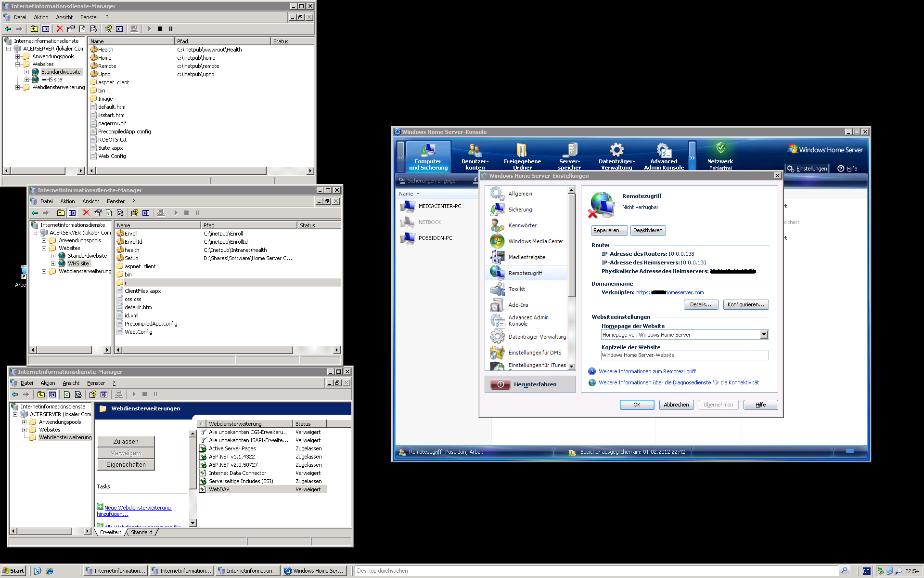The image size is (924, 578).
Task: Click back arrow in middle IIS Manager toolbar
Action: tap(35, 213)
